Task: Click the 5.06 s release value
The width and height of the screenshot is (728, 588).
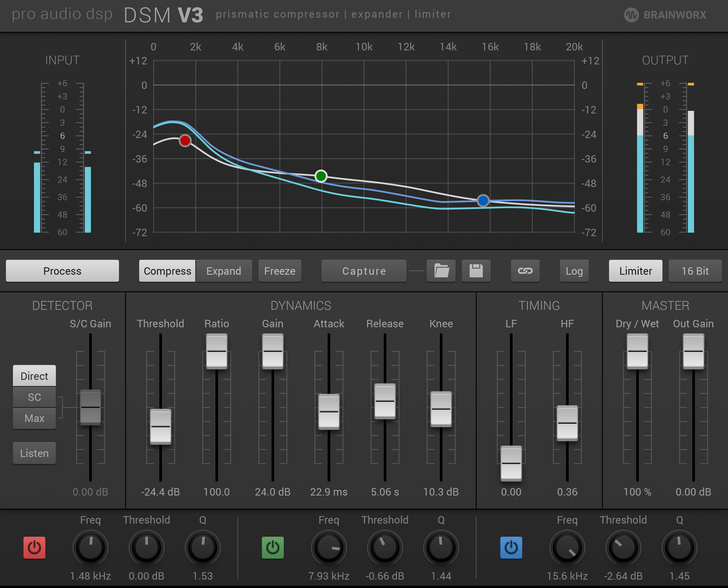Action: pyautogui.click(x=385, y=492)
